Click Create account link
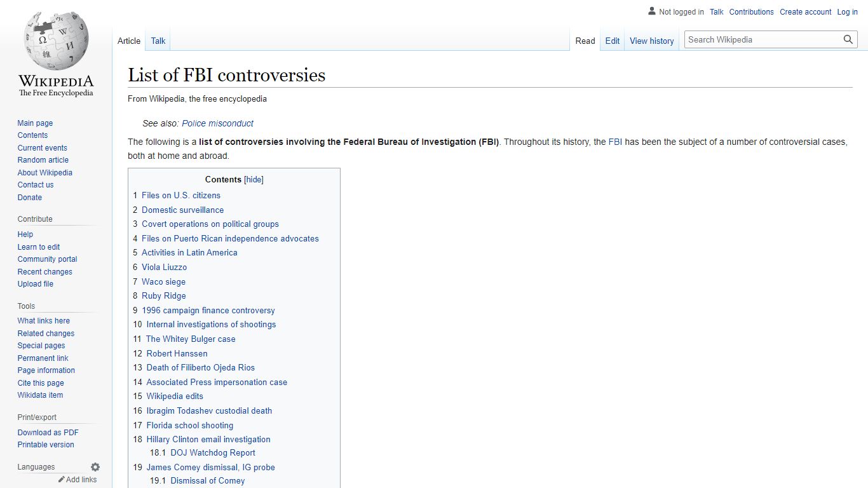 point(806,12)
